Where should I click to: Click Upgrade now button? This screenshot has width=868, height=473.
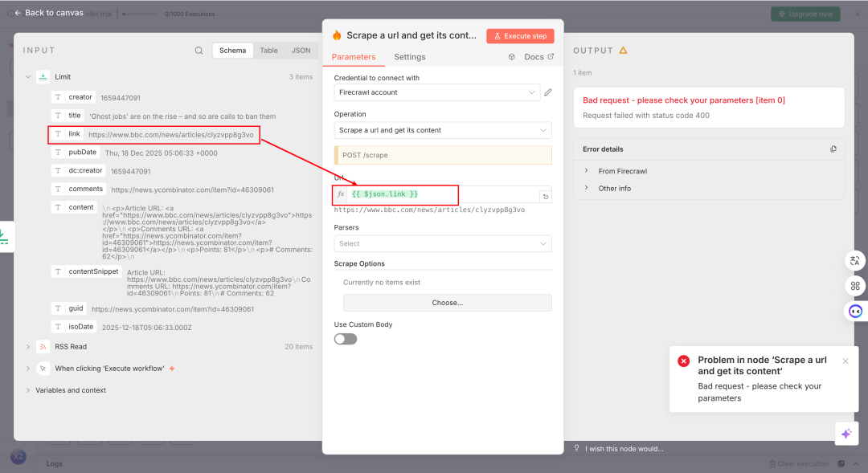[x=805, y=14]
